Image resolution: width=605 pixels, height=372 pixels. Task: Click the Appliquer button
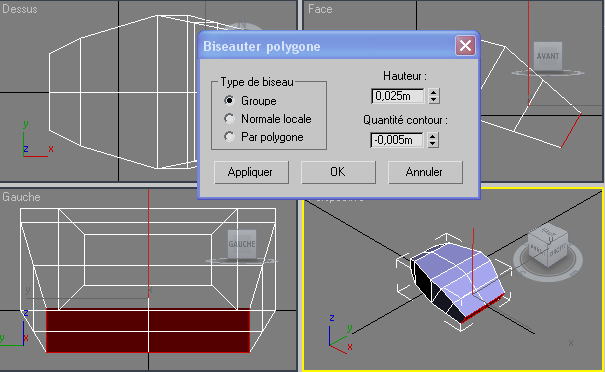point(251,172)
